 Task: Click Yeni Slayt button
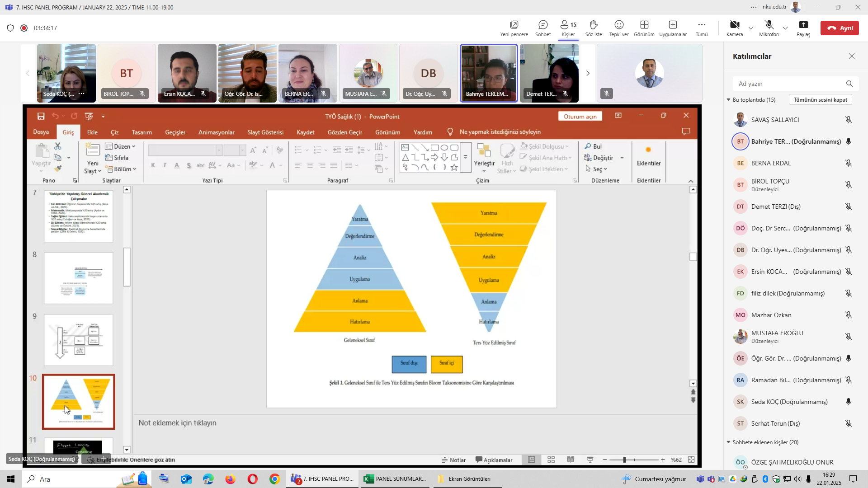tap(93, 158)
